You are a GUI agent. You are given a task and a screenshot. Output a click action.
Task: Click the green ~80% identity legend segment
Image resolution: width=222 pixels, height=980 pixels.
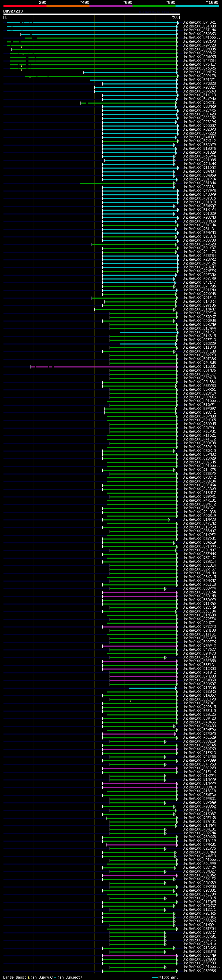154,6
